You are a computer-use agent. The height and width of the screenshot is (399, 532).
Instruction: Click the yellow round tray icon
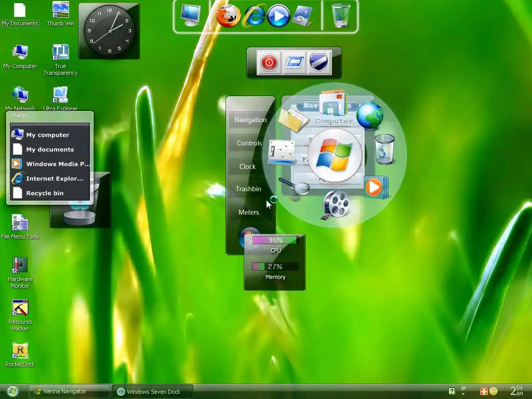493,391
